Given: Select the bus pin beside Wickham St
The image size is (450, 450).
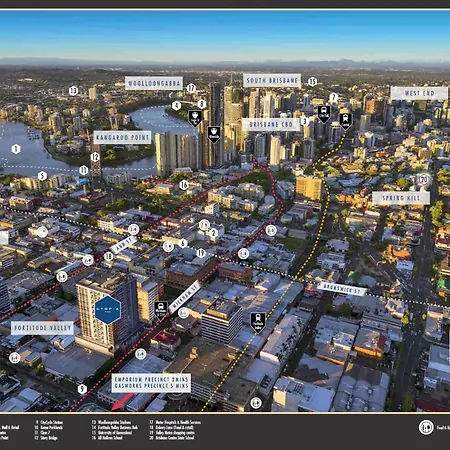Looking at the screenshot, I should (x=161, y=310).
